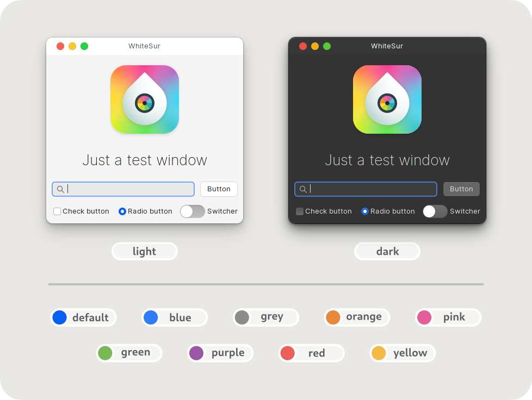Click the search magnifier icon in light window
Viewport: 532px width, 400px height.
(60, 189)
